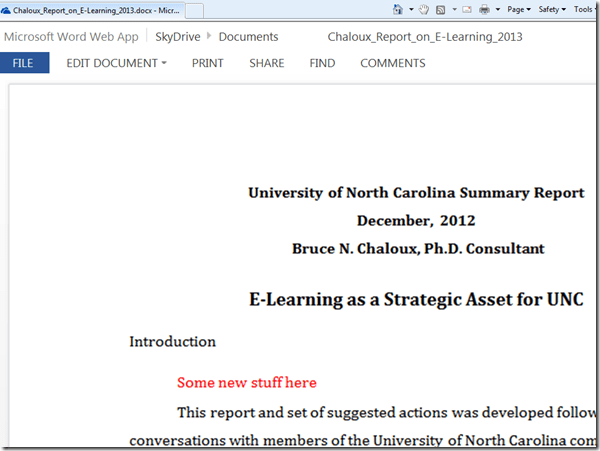Open the Page menu dropdown
The width and height of the screenshot is (600, 451).
pyautogui.click(x=518, y=9)
